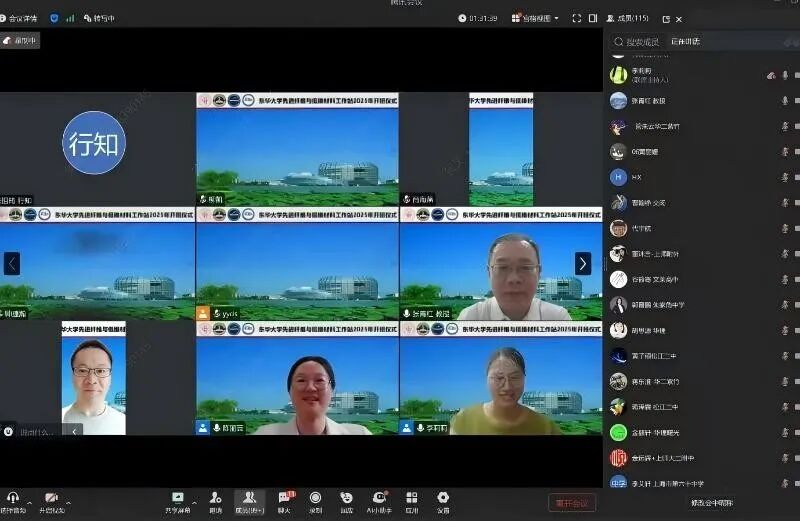
Task: Toggle microphone for the host member row
Action: tap(785, 76)
